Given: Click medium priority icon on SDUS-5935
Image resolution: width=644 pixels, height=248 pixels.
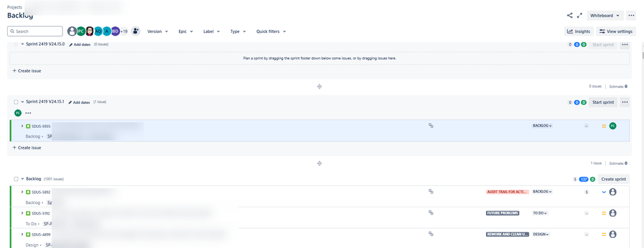Looking at the screenshot, I should tap(604, 126).
